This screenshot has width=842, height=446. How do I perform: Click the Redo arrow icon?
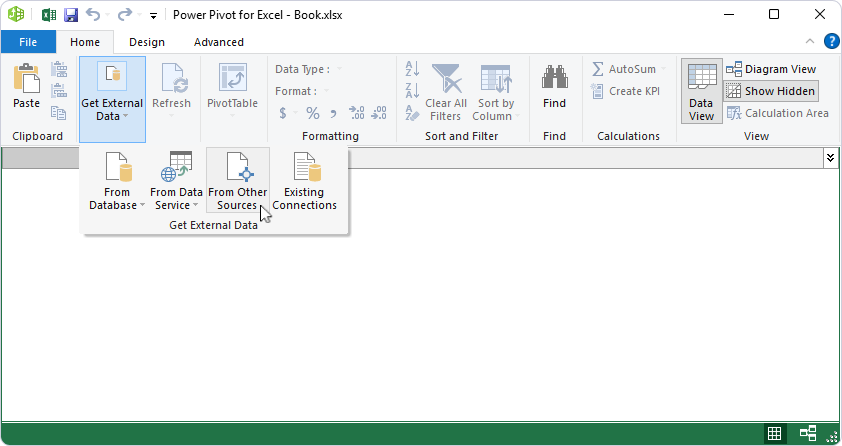point(125,14)
